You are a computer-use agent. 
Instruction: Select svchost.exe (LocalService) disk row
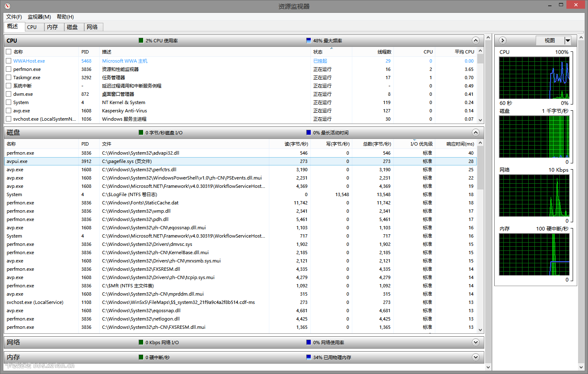(240, 302)
